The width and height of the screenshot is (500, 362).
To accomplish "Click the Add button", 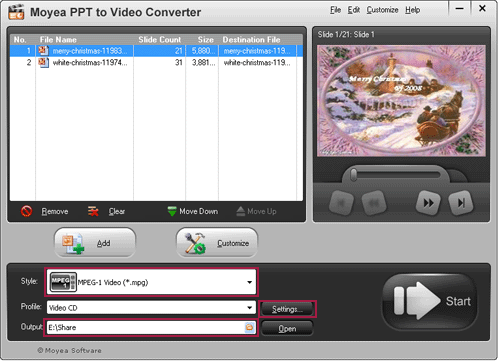I will [95, 243].
